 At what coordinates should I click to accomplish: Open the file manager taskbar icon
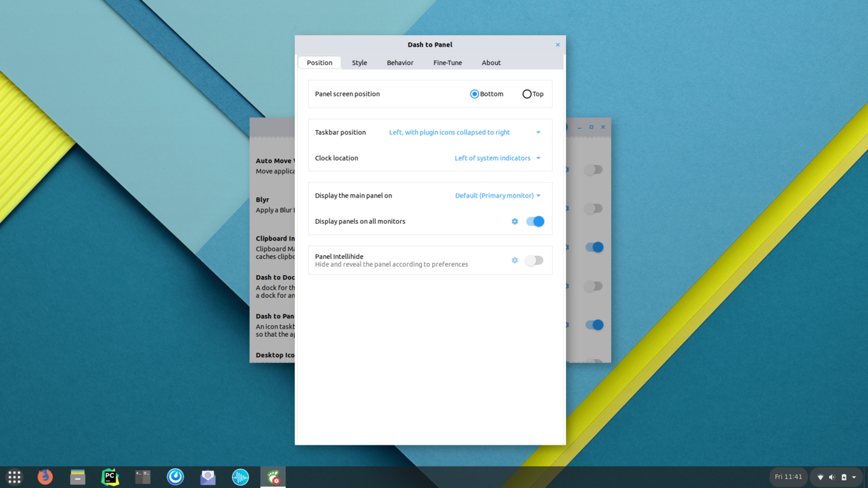(x=78, y=477)
